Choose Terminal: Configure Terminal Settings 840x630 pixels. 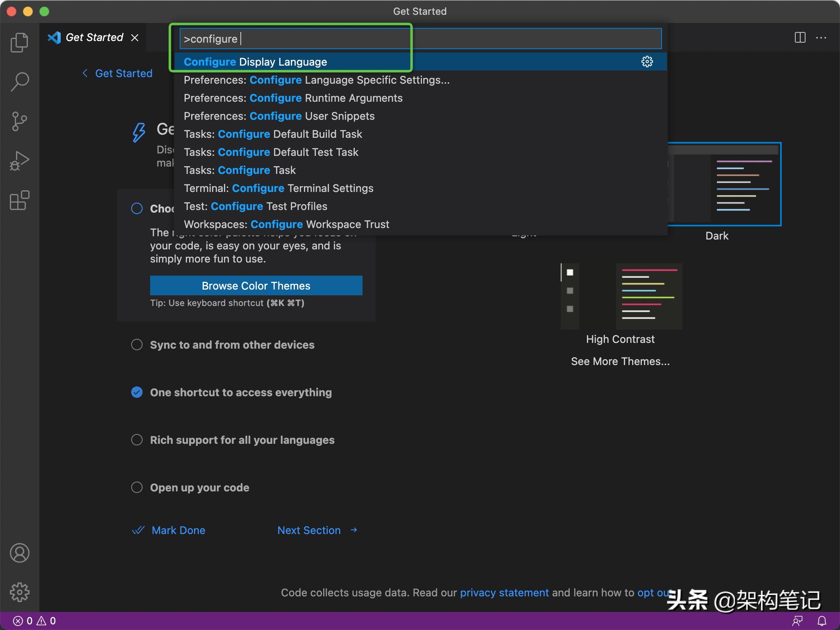pyautogui.click(x=420, y=188)
